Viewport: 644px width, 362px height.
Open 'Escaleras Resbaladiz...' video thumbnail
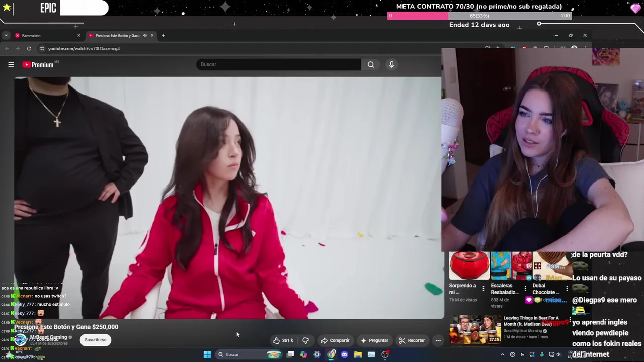tap(511, 266)
